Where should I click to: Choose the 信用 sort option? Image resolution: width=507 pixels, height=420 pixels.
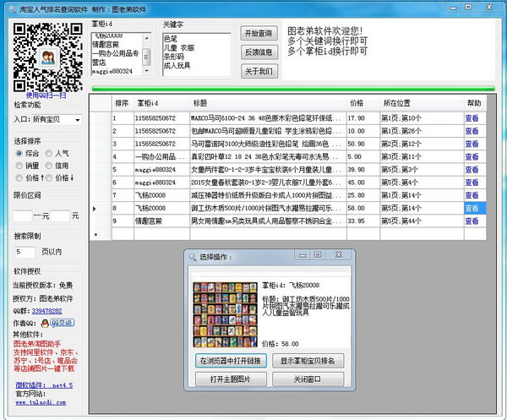coord(49,166)
